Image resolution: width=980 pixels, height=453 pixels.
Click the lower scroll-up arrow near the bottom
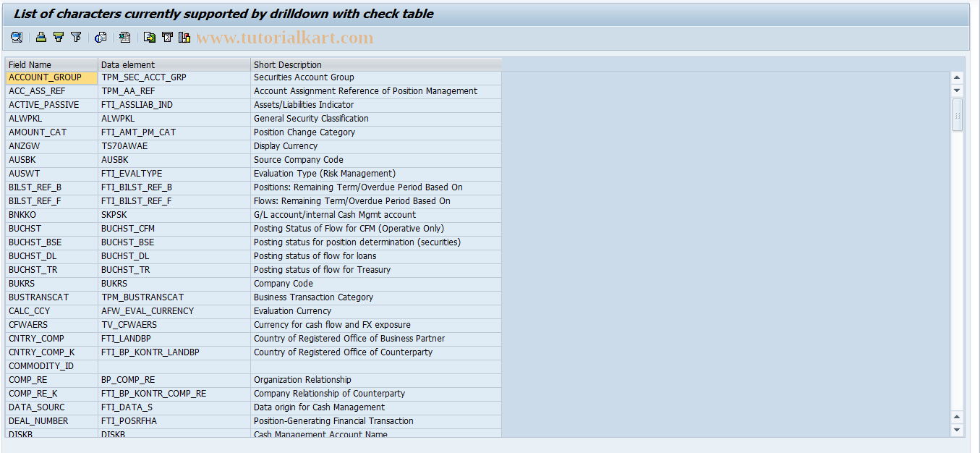(x=957, y=418)
